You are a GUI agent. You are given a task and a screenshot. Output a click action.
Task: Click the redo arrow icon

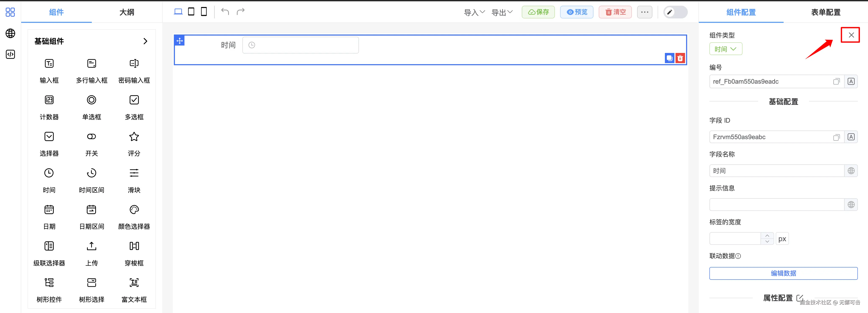241,12
